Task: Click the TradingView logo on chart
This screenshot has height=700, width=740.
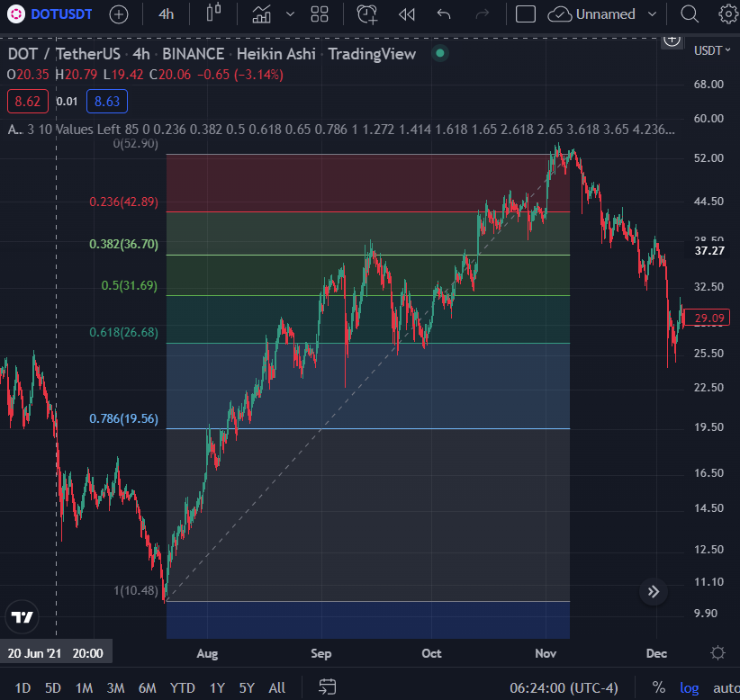Action: (x=23, y=617)
